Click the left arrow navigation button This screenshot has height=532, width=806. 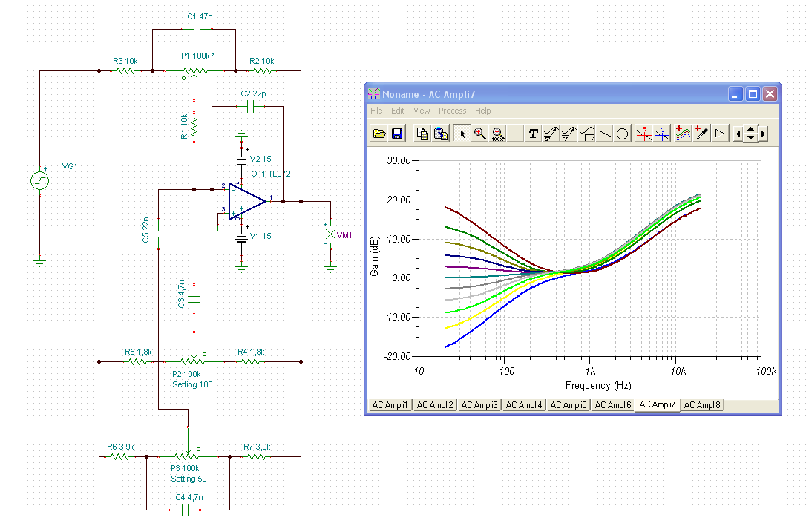point(738,134)
